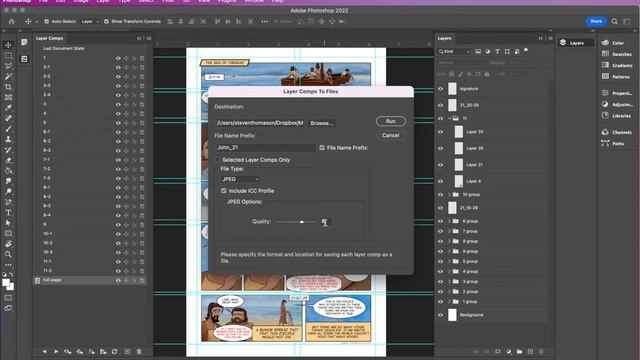This screenshot has height=360, width=640.
Task: Open the Adjustments panel button
Action: point(617,104)
